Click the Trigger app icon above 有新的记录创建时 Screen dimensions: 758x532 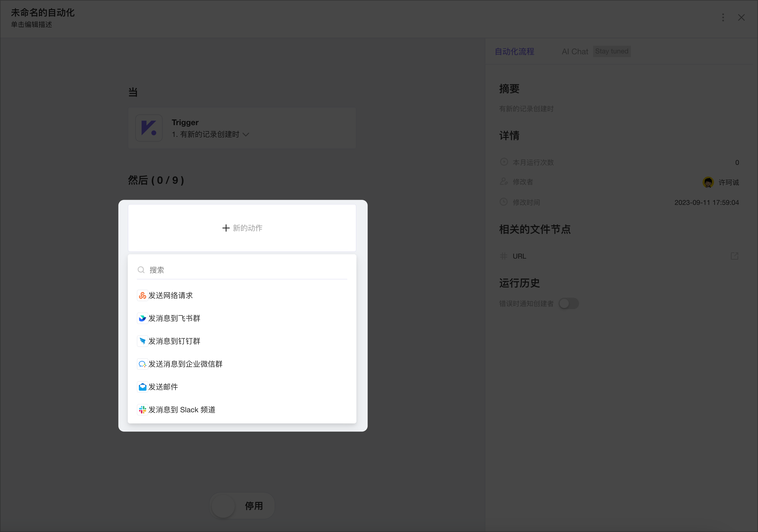coord(149,128)
